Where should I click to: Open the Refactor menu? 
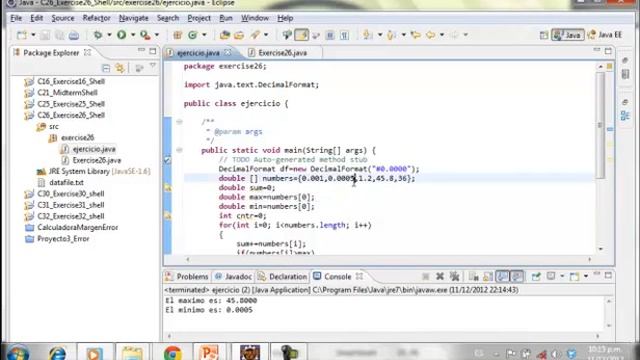(x=96, y=18)
